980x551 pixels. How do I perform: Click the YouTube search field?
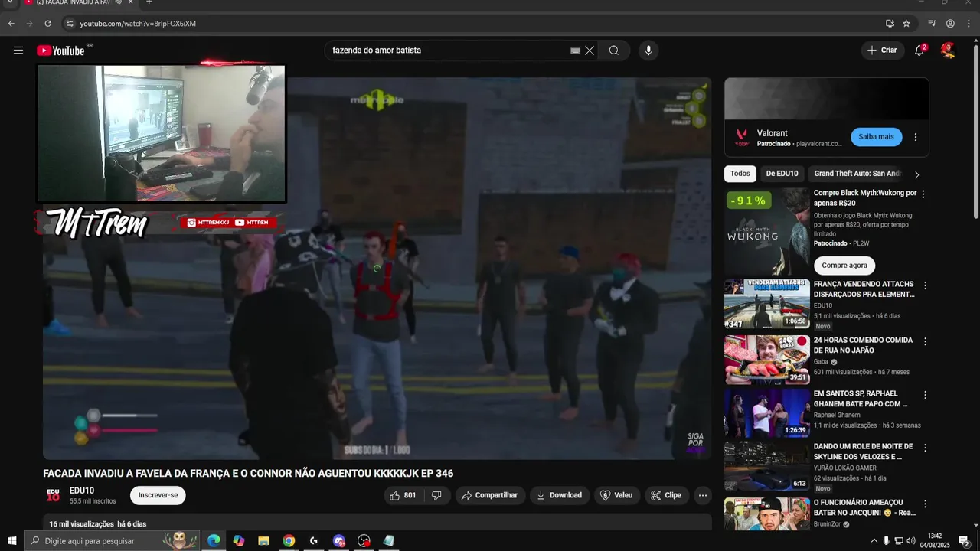(448, 51)
